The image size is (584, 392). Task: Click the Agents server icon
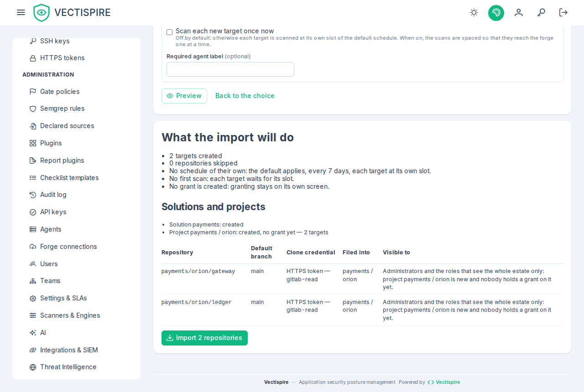tap(33, 229)
